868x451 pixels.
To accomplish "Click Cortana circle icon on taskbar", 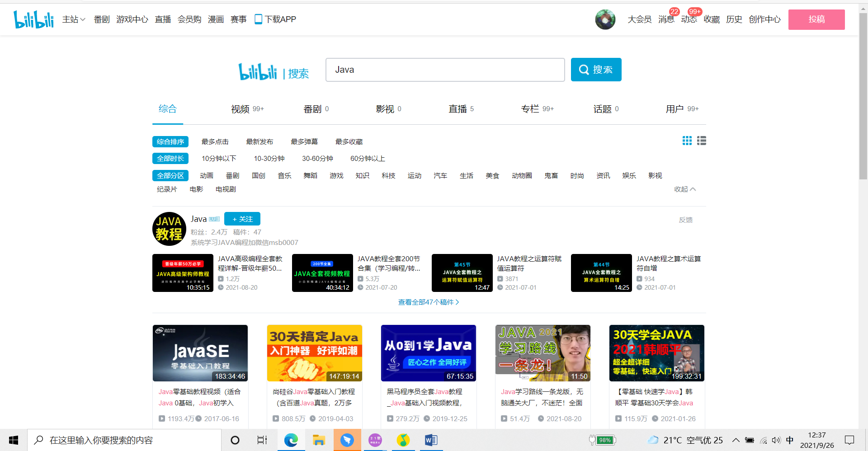I will (x=235, y=440).
